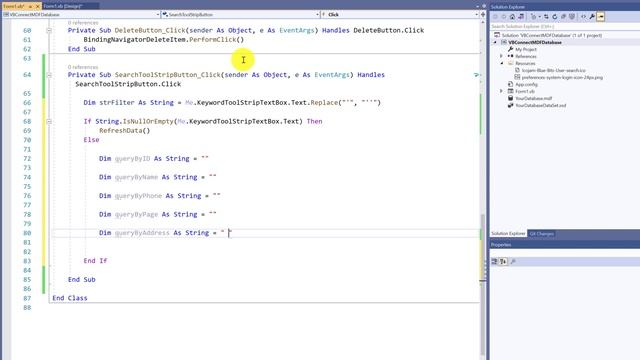Open Properties wrench in Solution Explorer toolbar

tap(592, 17)
